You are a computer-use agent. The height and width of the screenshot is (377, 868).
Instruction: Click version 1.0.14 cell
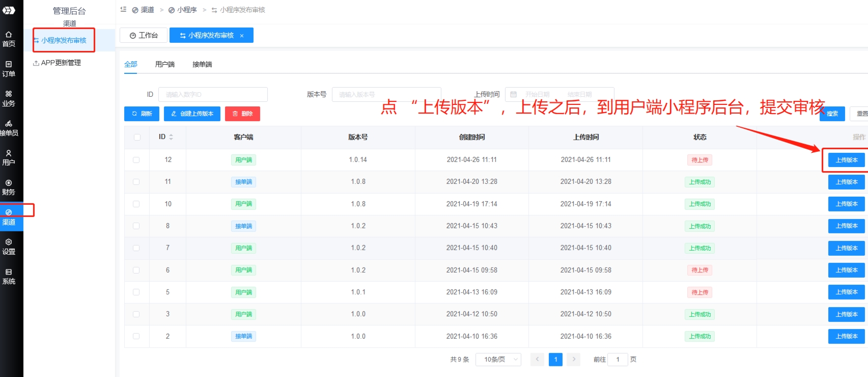(358, 160)
